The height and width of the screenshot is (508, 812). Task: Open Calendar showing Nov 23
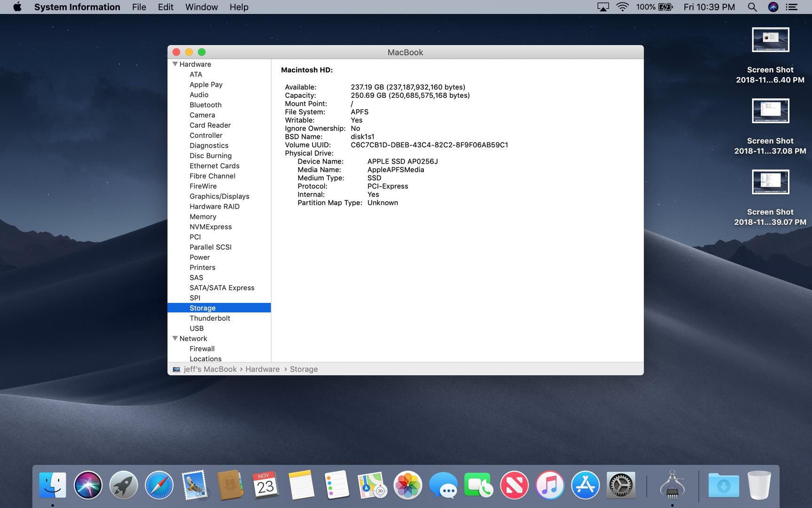click(x=265, y=484)
